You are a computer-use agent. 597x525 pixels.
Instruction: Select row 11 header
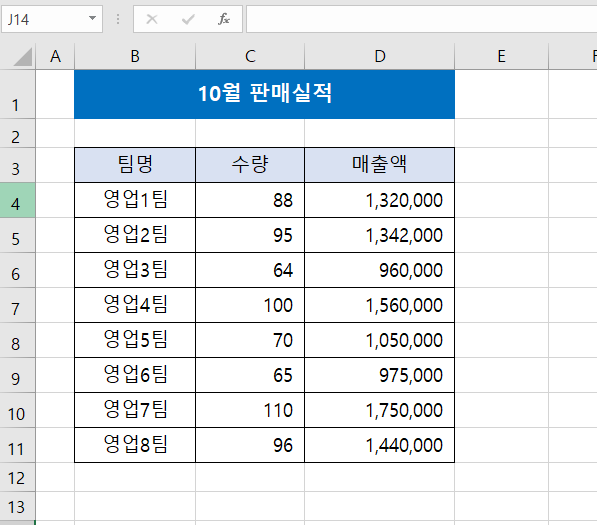pyautogui.click(x=18, y=445)
